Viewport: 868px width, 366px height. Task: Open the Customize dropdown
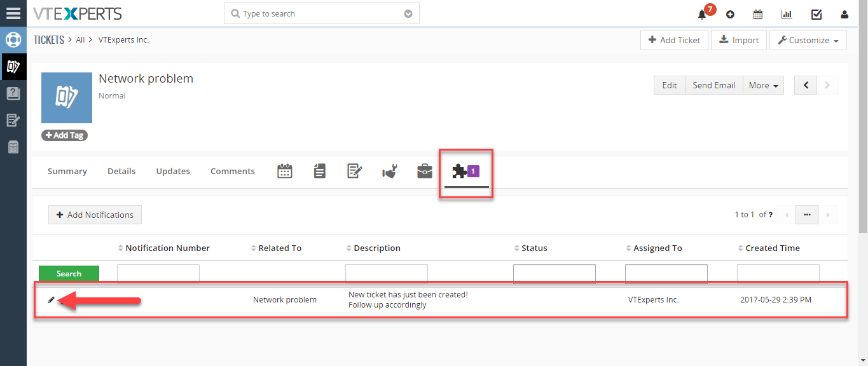pos(808,40)
